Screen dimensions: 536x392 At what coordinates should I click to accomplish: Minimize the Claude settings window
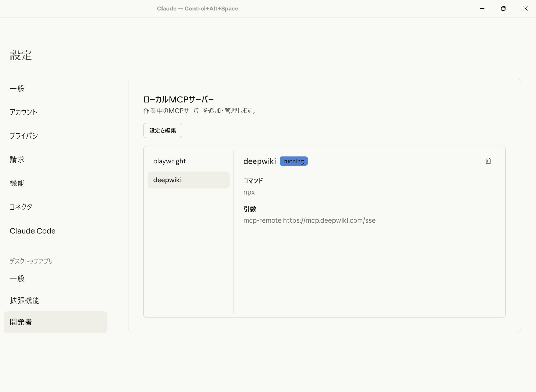click(482, 9)
